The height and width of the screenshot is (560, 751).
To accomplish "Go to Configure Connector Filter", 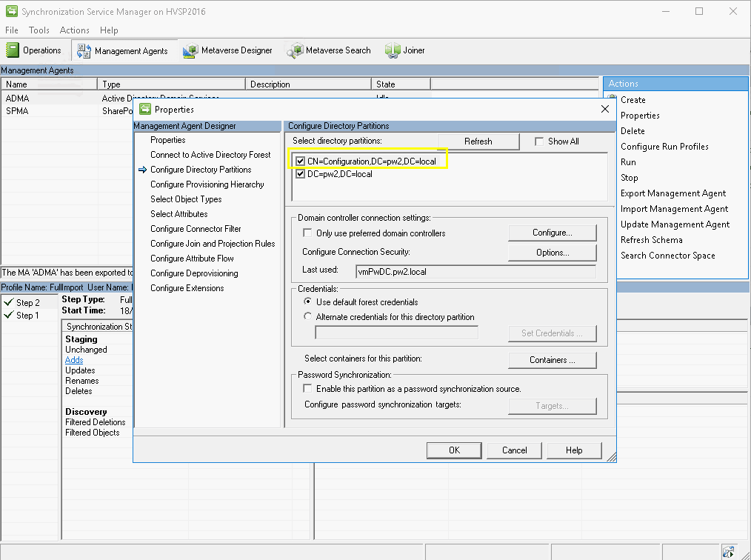I will 196,229.
